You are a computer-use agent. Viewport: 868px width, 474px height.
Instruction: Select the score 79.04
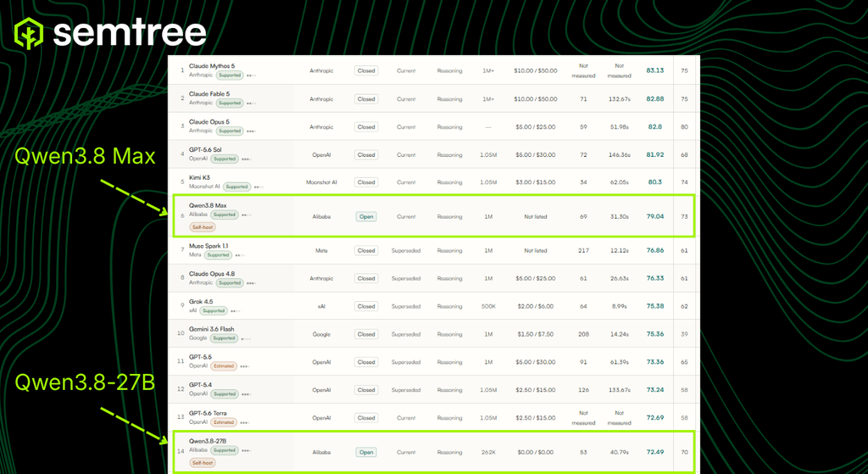tap(655, 216)
